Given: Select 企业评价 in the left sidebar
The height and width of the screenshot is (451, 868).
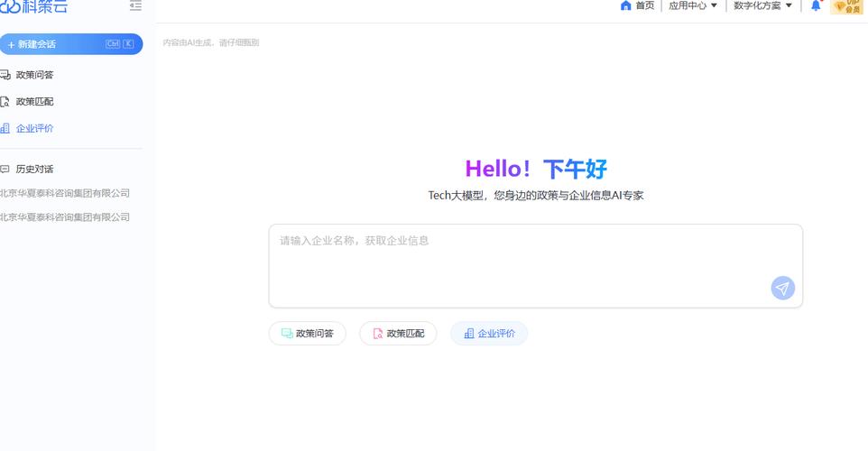Looking at the screenshot, I should [34, 128].
